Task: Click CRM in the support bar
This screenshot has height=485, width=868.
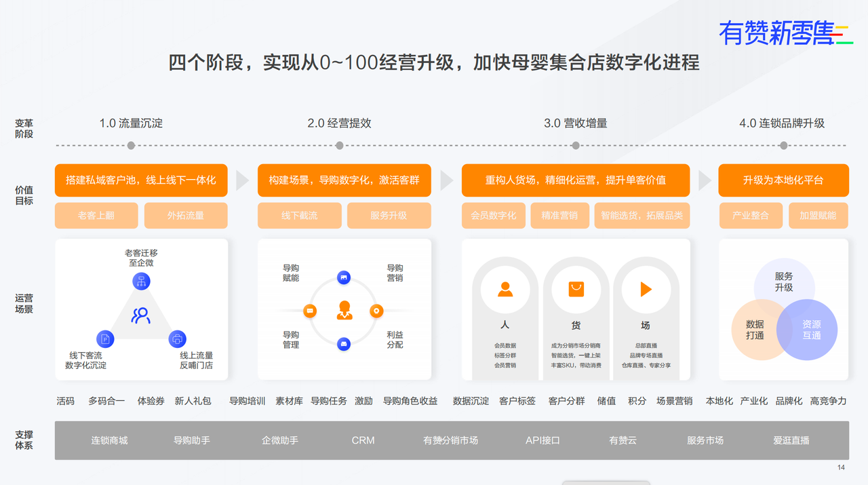Action: click(x=363, y=440)
